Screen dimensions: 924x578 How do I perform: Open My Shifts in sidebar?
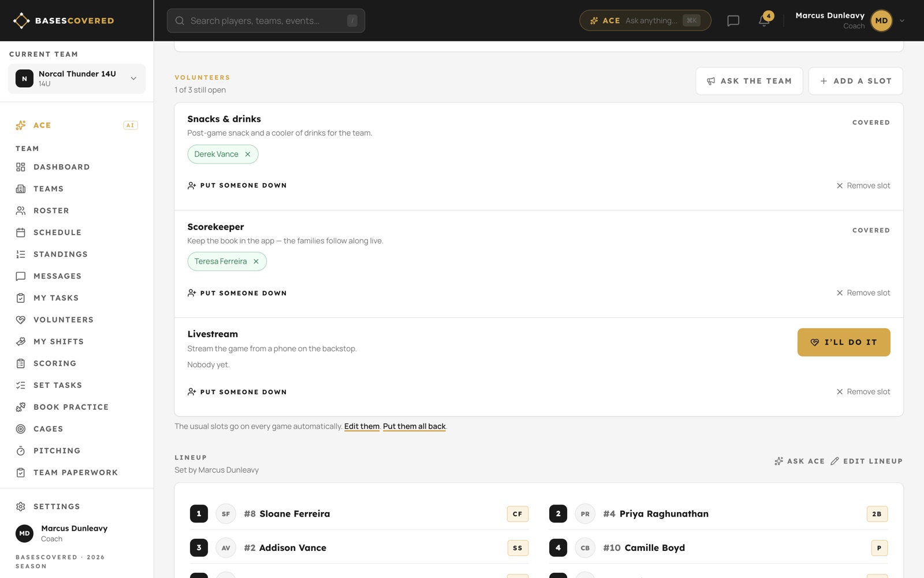77,342
